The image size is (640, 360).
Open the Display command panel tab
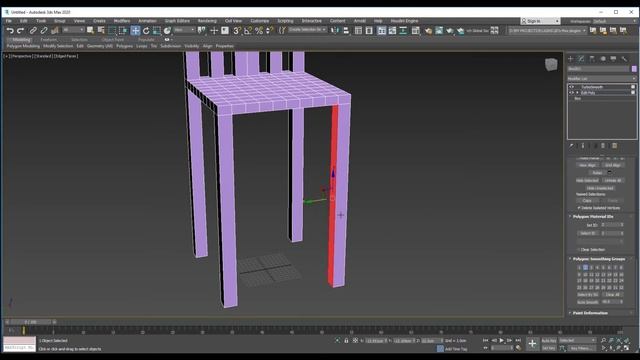click(613, 59)
